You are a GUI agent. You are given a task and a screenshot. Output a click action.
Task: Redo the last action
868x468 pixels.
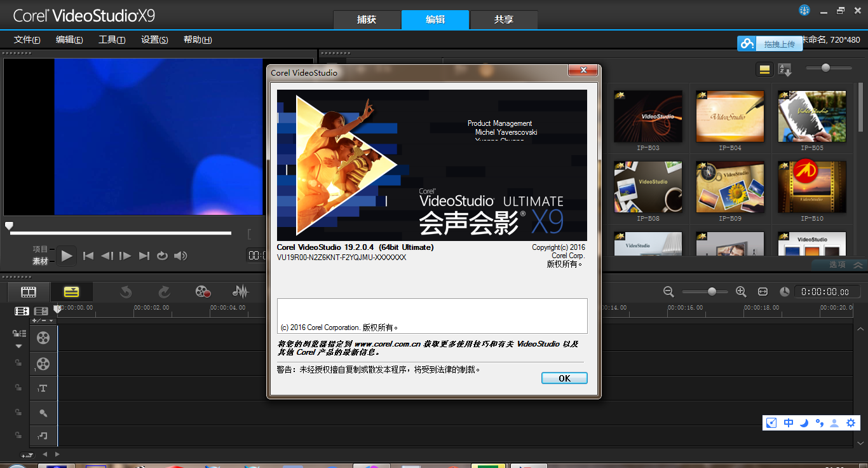(x=164, y=292)
